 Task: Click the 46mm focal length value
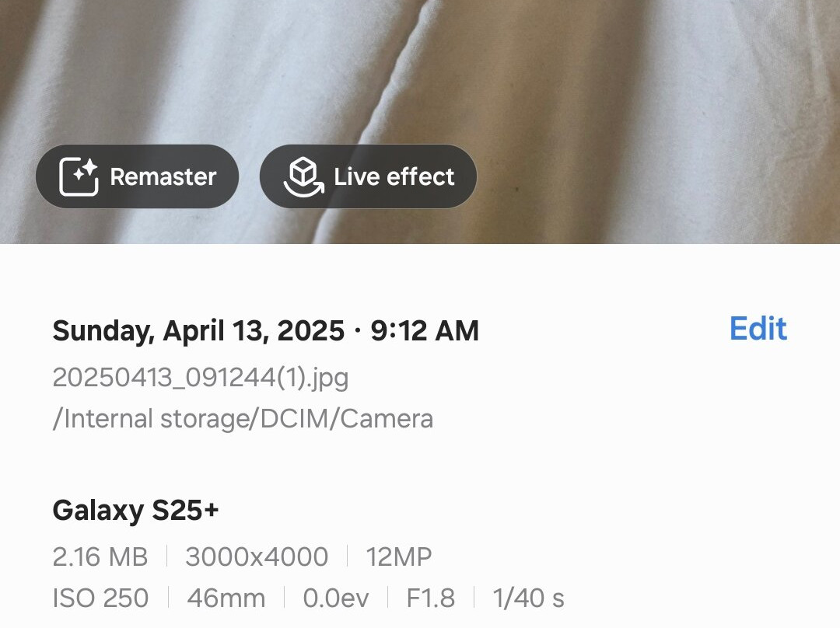[226, 598]
